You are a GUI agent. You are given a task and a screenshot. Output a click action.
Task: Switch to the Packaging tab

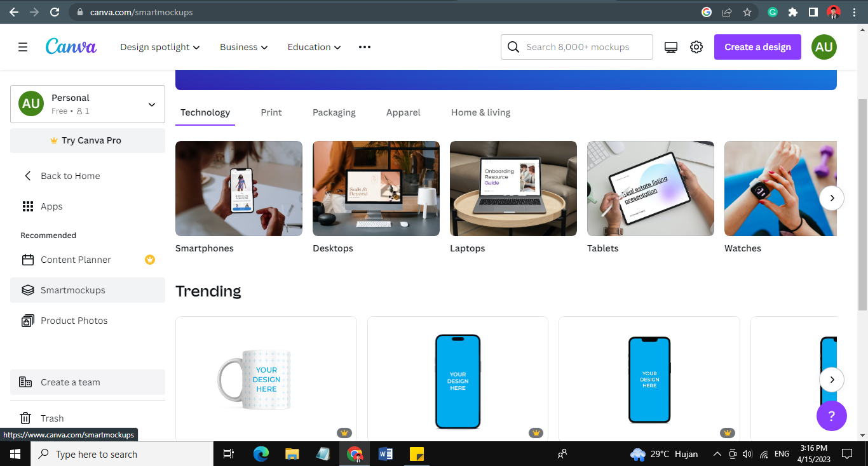click(x=334, y=112)
